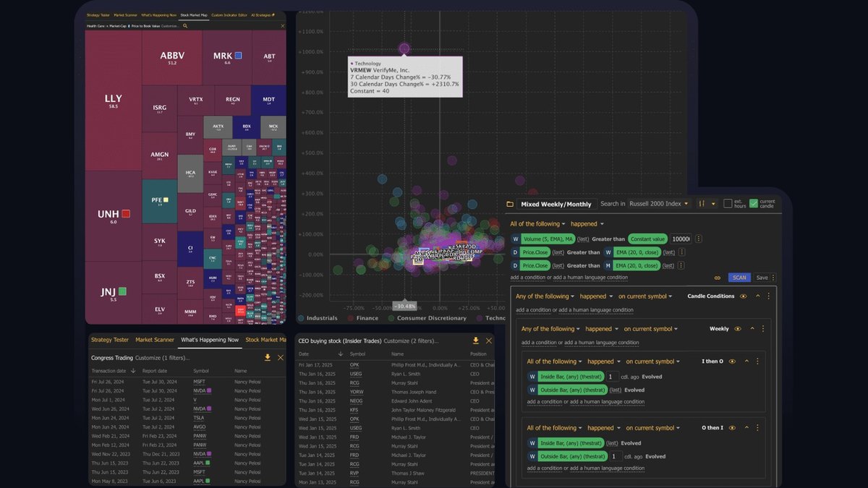Viewport: 868px width, 488px height.
Task: Click the blue SCAN button
Action: coord(739,278)
